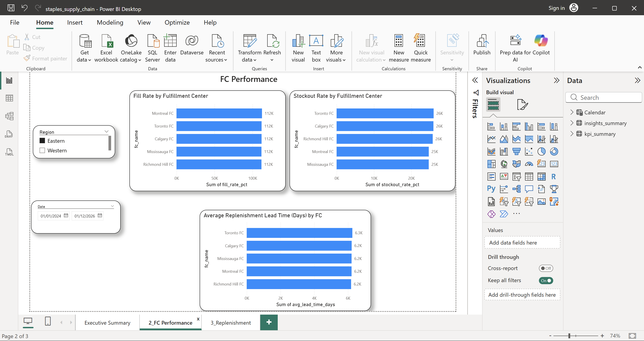Open the DAX query view
Image resolution: width=644 pixels, height=341 pixels.
(x=9, y=134)
